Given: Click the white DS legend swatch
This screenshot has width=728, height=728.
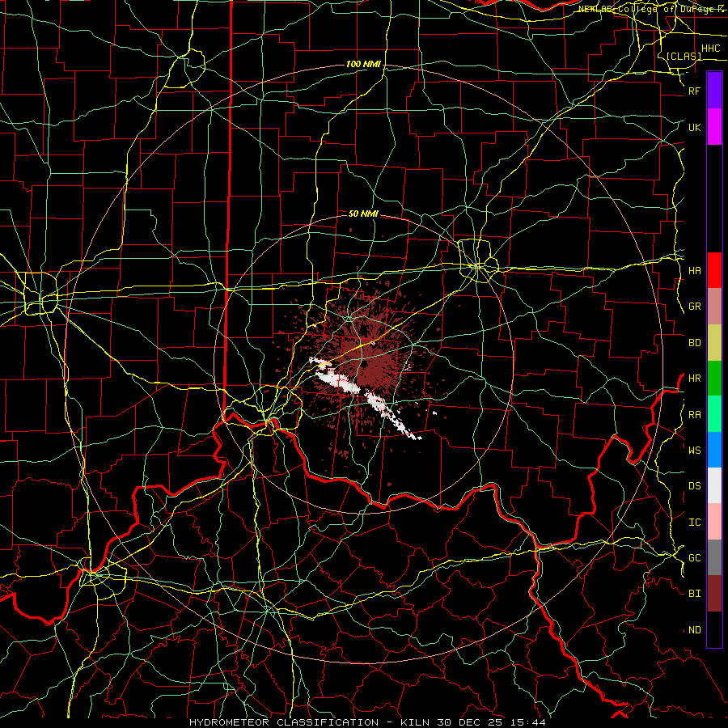Looking at the screenshot, I should pyautogui.click(x=714, y=485).
